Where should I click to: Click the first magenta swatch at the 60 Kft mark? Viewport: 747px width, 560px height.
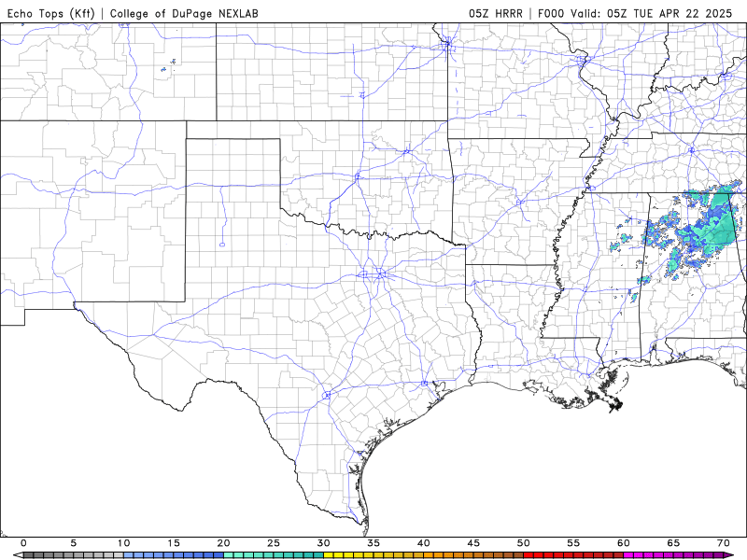(x=628, y=555)
